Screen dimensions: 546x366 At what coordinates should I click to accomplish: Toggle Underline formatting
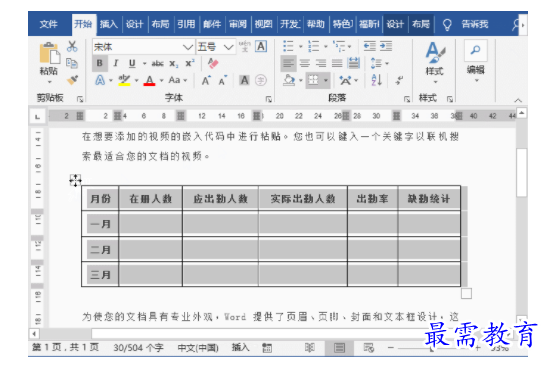(132, 63)
